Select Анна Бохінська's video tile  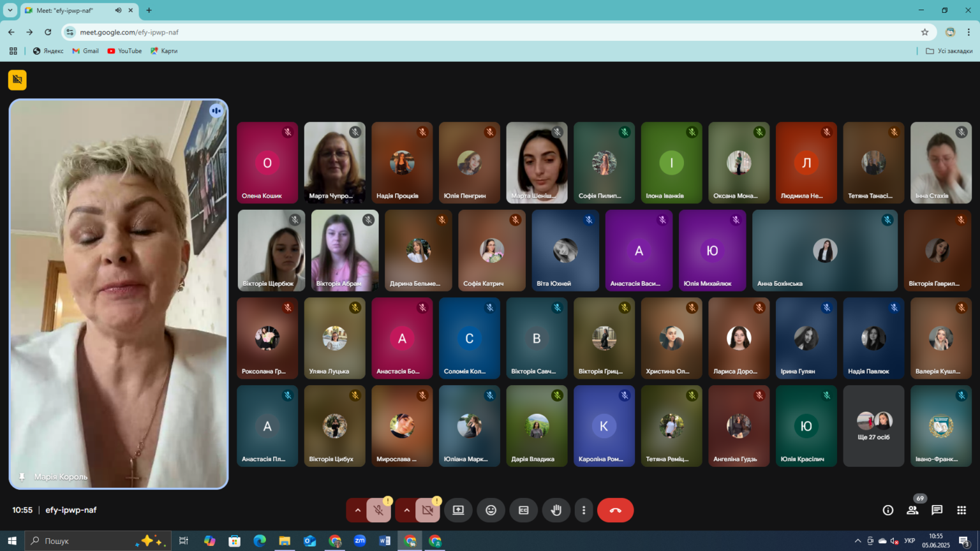coord(825,251)
